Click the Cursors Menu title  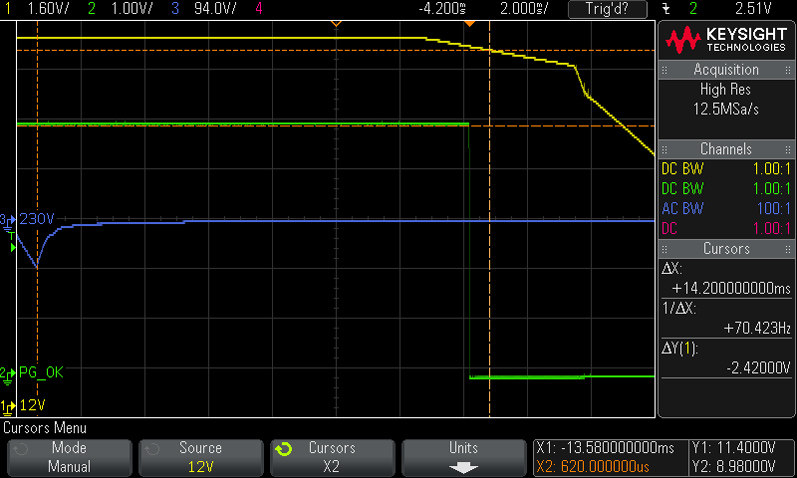(x=45, y=428)
